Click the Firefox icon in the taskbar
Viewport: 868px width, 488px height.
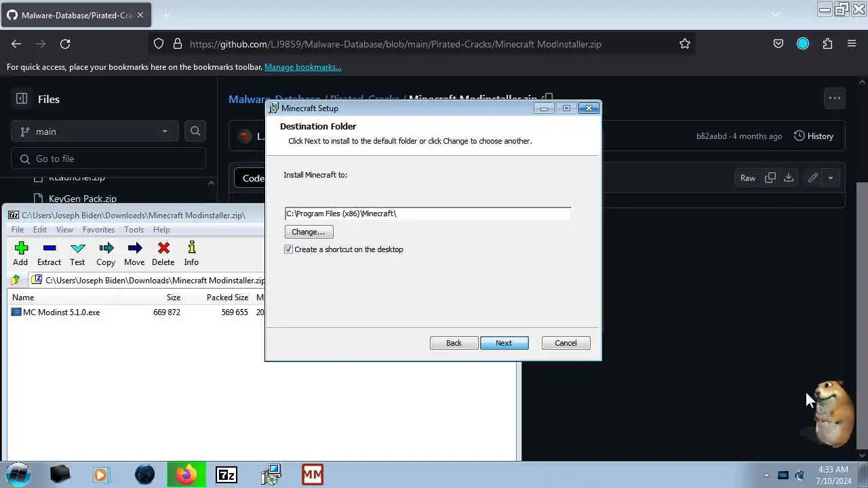coord(186,474)
